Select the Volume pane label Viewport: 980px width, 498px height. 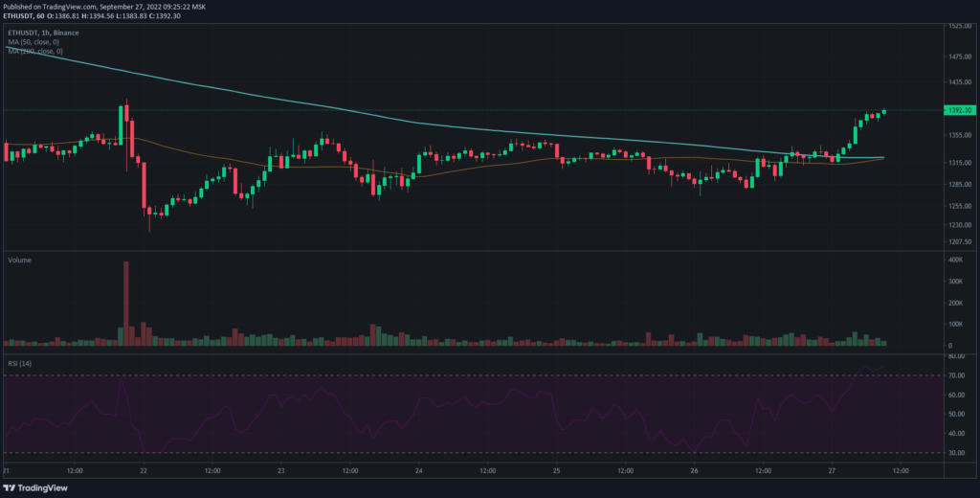click(21, 260)
